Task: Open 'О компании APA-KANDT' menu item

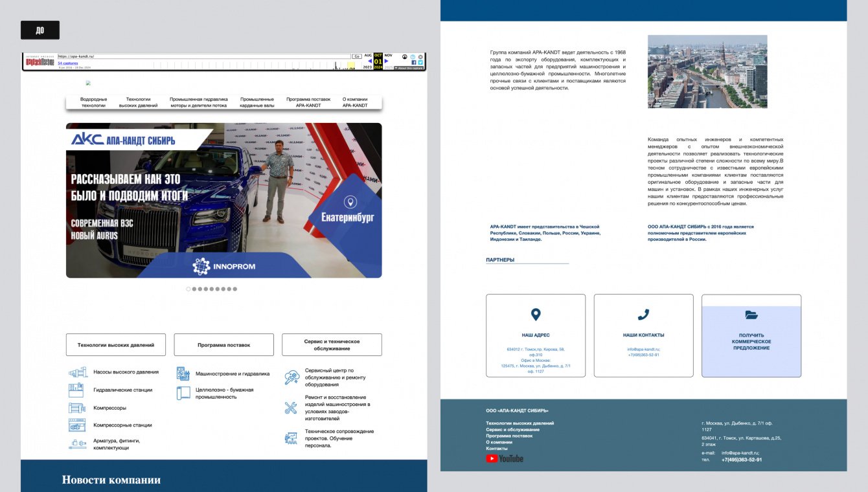Action: click(355, 102)
